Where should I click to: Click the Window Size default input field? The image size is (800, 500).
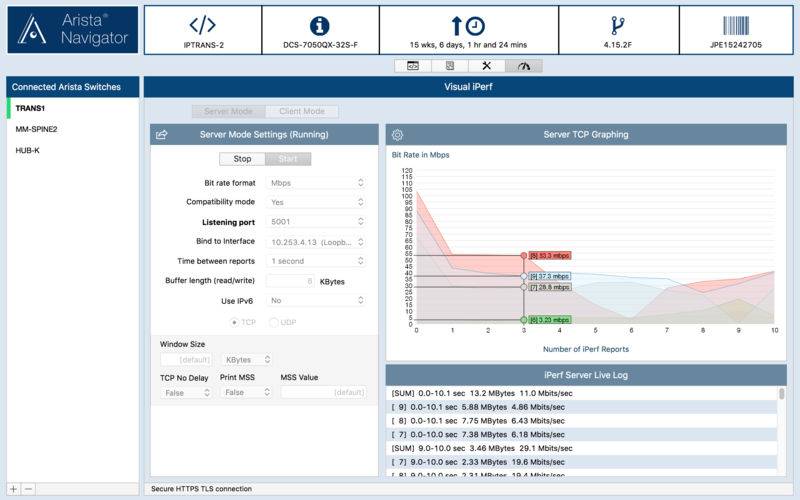[186, 360]
